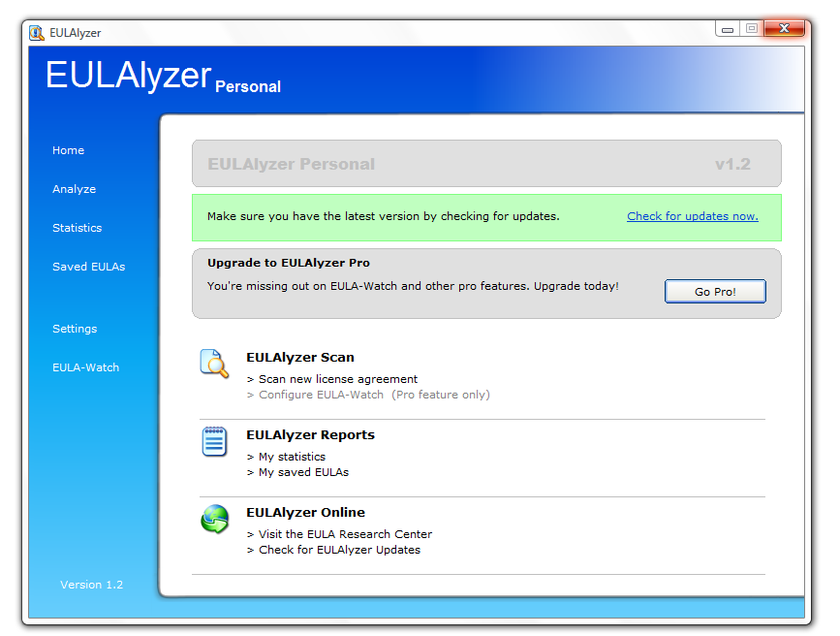The height and width of the screenshot is (636, 840).
Task: Click the EULAlyzer Scan magnifier icon
Action: pos(214,364)
